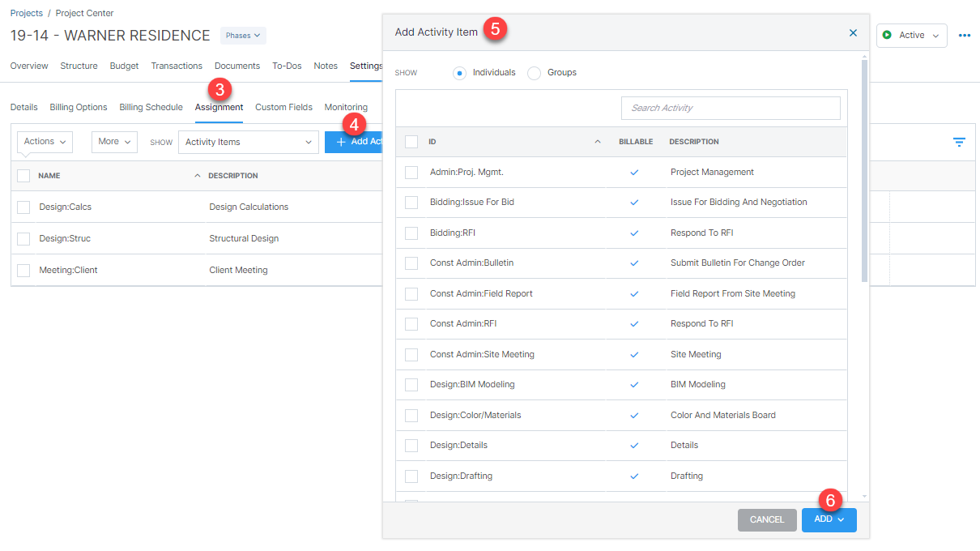Check the checkbox for Admin:Proj. Mgmt.
This screenshot has width=980, height=551.
tap(411, 172)
